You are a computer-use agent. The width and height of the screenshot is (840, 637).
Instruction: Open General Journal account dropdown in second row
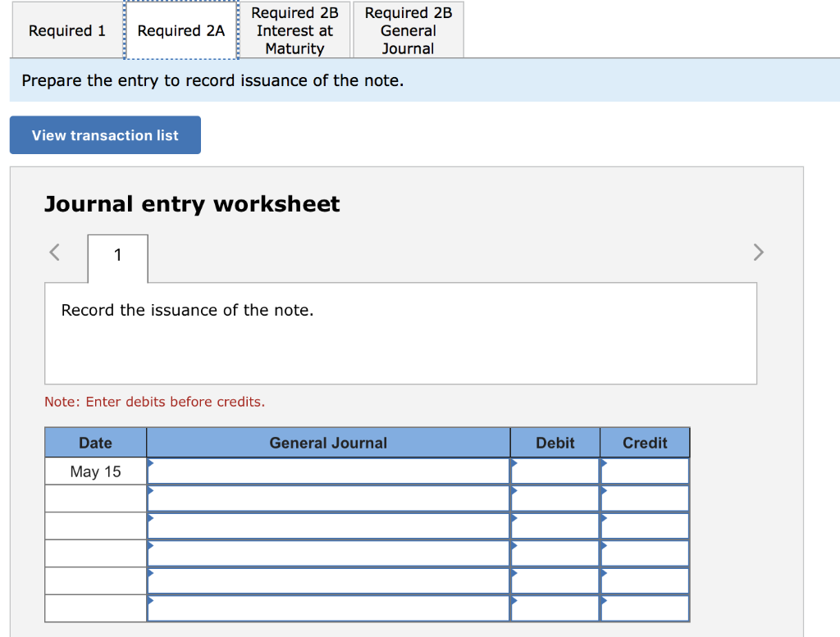point(328,499)
